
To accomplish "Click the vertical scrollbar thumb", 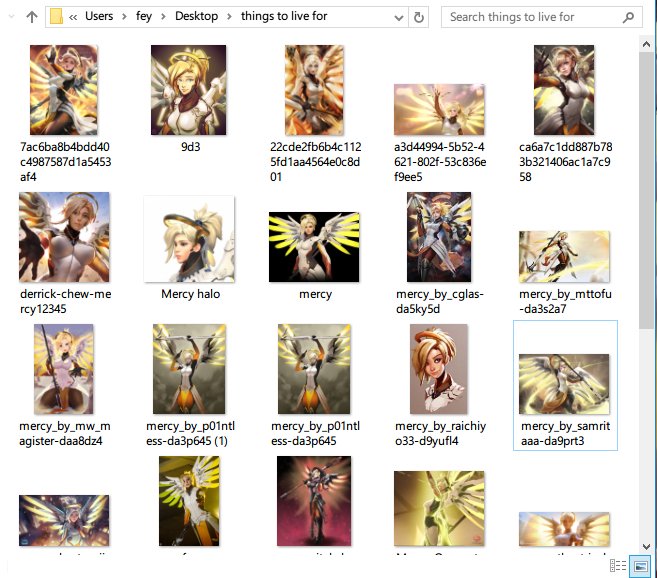I will coord(646,191).
